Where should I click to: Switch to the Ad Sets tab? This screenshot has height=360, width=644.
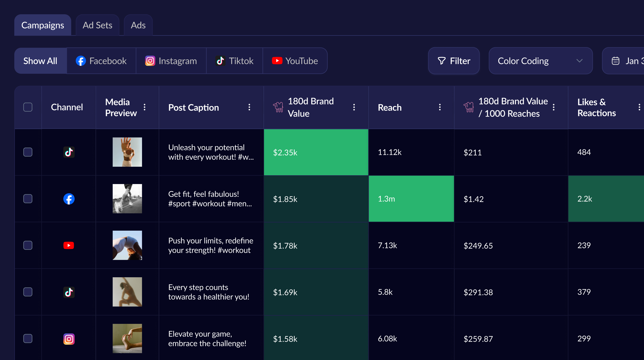point(97,25)
